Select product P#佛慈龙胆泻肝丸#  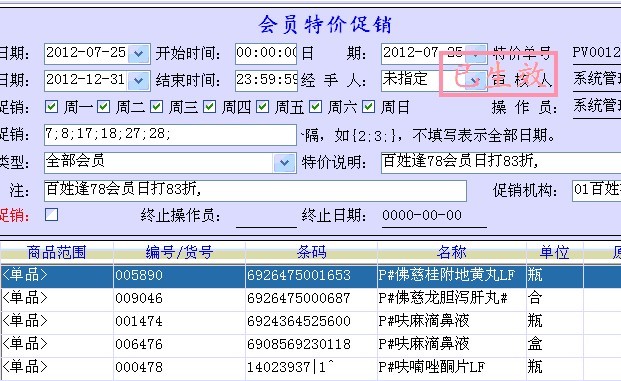[x=443, y=298]
